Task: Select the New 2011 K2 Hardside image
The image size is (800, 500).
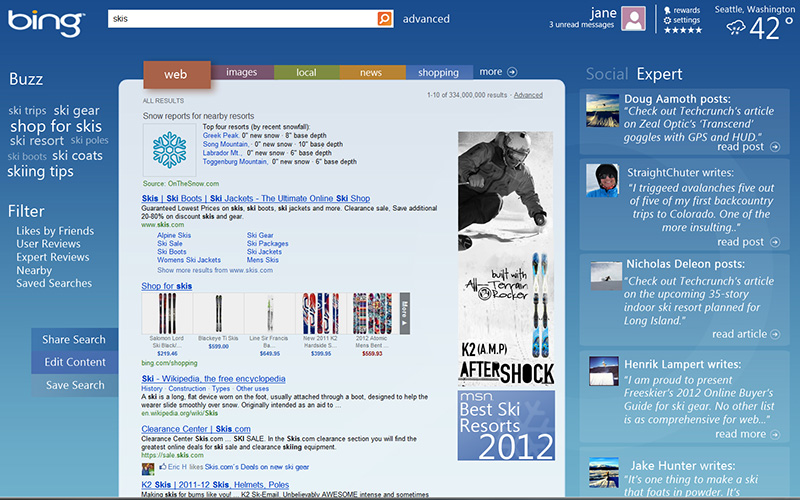Action: 321,313
